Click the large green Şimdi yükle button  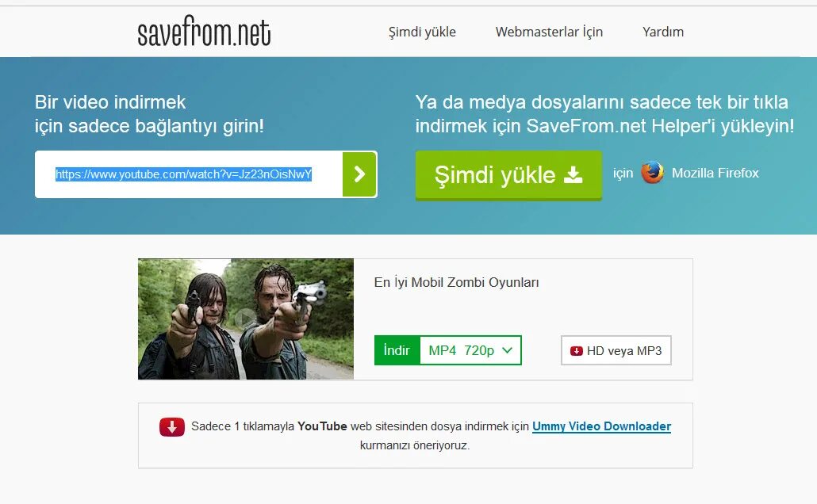pyautogui.click(x=508, y=175)
